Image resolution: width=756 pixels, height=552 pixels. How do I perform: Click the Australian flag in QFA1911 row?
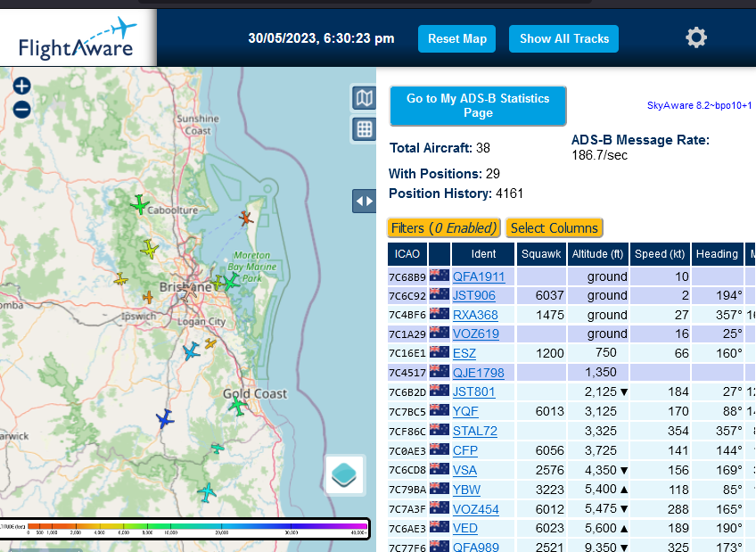click(440, 276)
